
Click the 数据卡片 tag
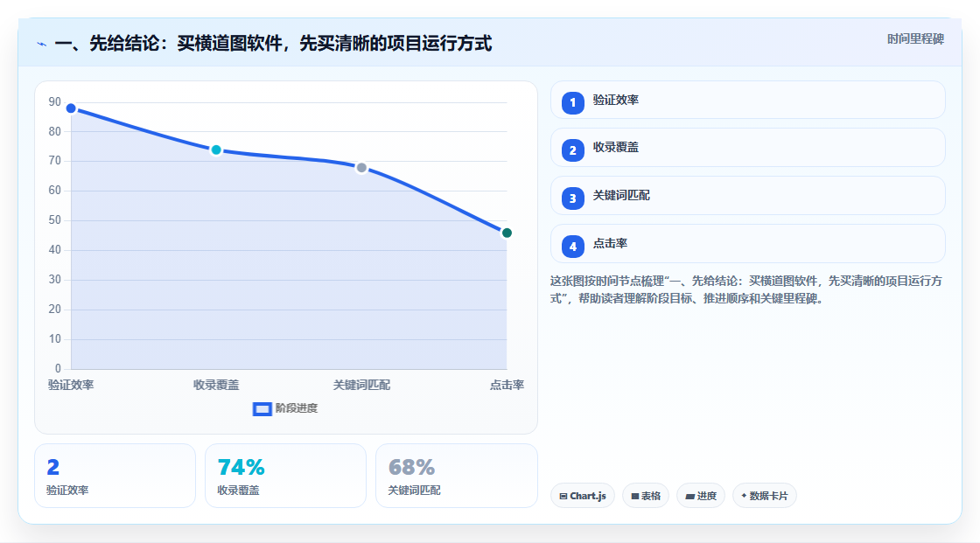tap(765, 496)
